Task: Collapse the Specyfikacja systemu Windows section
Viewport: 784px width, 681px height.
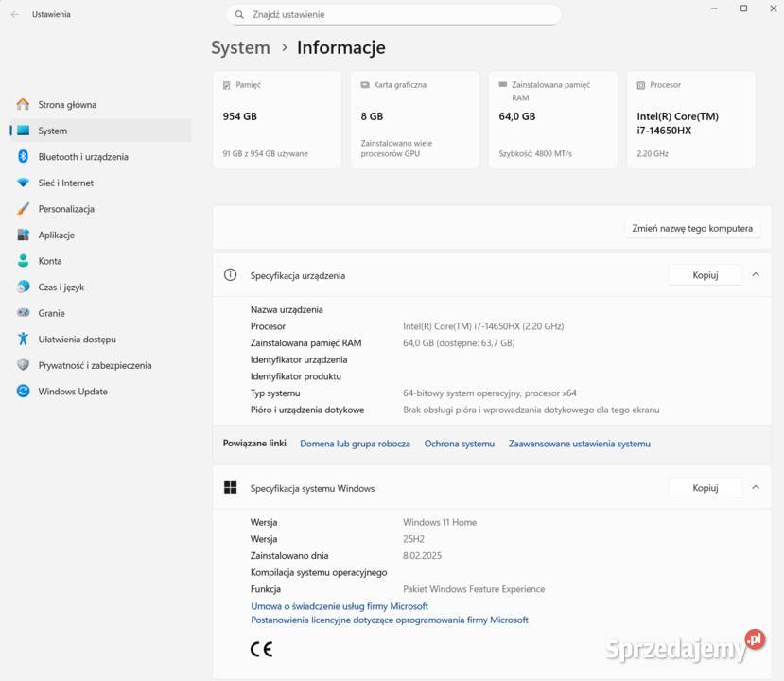Action: point(755,487)
